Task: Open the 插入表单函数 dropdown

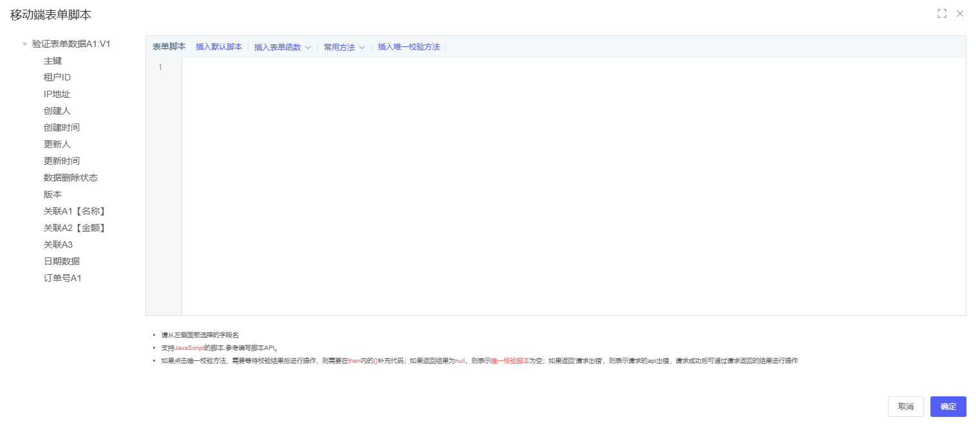Action: point(282,47)
